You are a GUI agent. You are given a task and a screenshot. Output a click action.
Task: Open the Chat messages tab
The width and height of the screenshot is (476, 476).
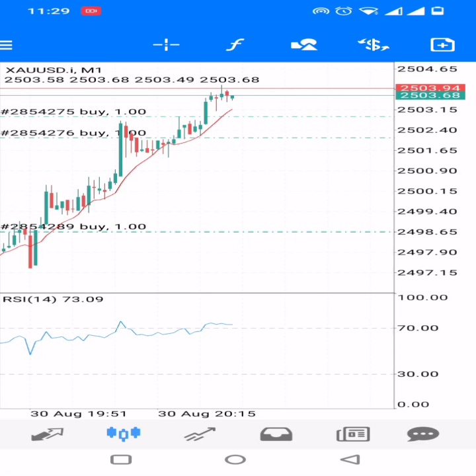(x=423, y=434)
